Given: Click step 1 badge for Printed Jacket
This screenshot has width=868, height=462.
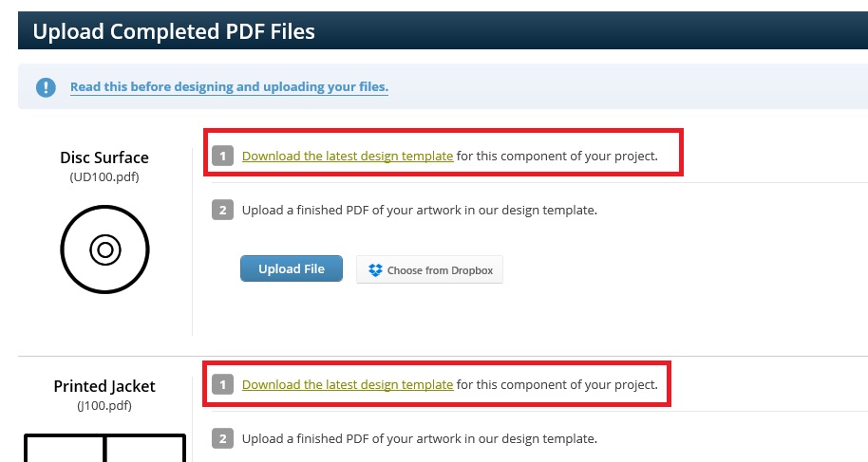Looking at the screenshot, I should click(222, 384).
